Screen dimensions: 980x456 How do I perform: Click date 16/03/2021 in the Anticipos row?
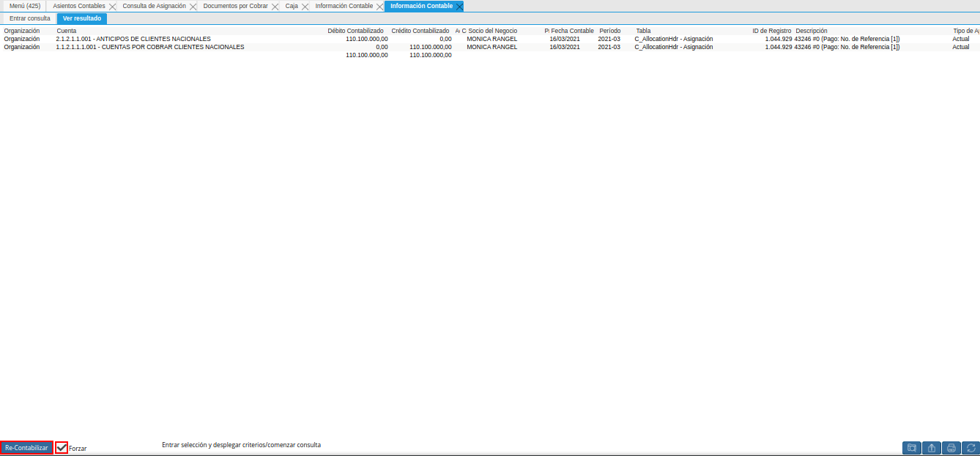tap(565, 39)
